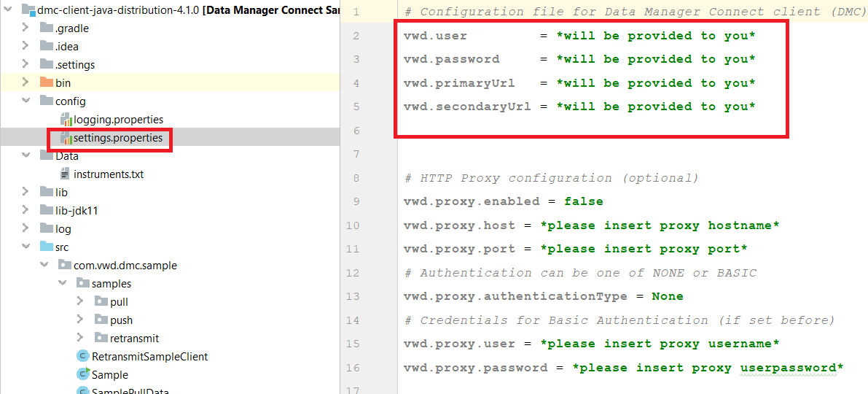Open instruments.txt under Data folder
Image resolution: width=868 pixels, height=394 pixels.
click(x=108, y=174)
